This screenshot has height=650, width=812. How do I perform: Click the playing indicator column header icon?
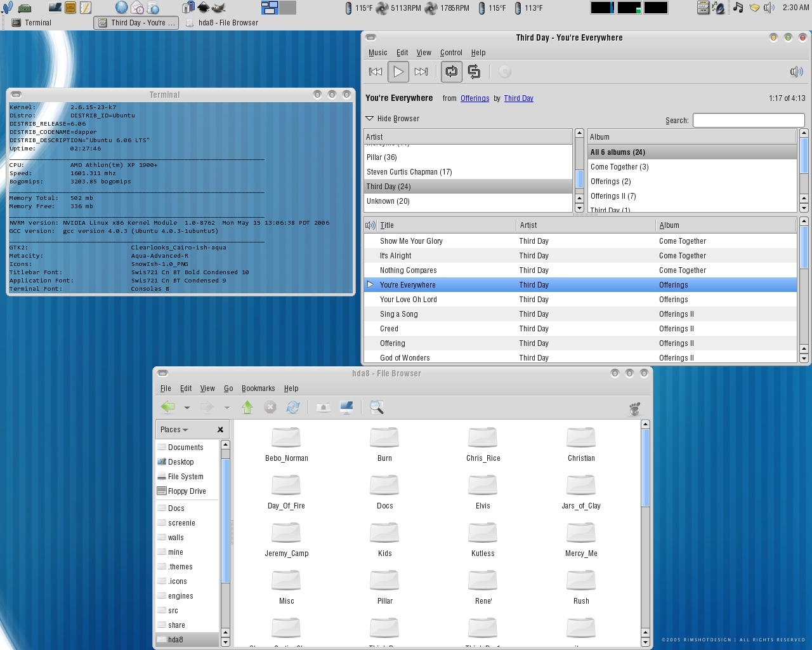(x=370, y=225)
